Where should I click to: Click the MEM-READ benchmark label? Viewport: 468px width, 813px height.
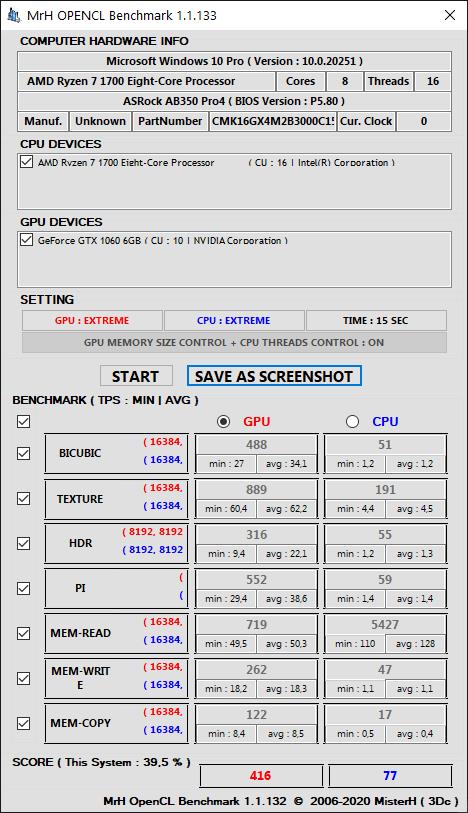[x=80, y=633]
